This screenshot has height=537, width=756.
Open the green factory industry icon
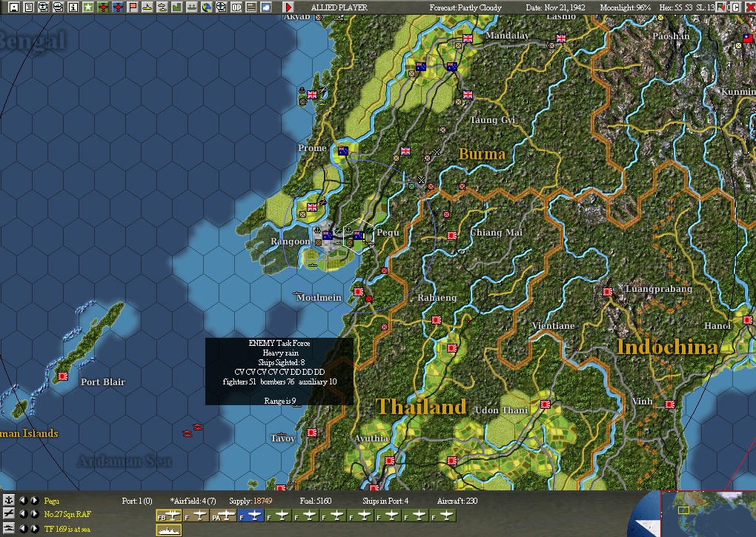177,7
